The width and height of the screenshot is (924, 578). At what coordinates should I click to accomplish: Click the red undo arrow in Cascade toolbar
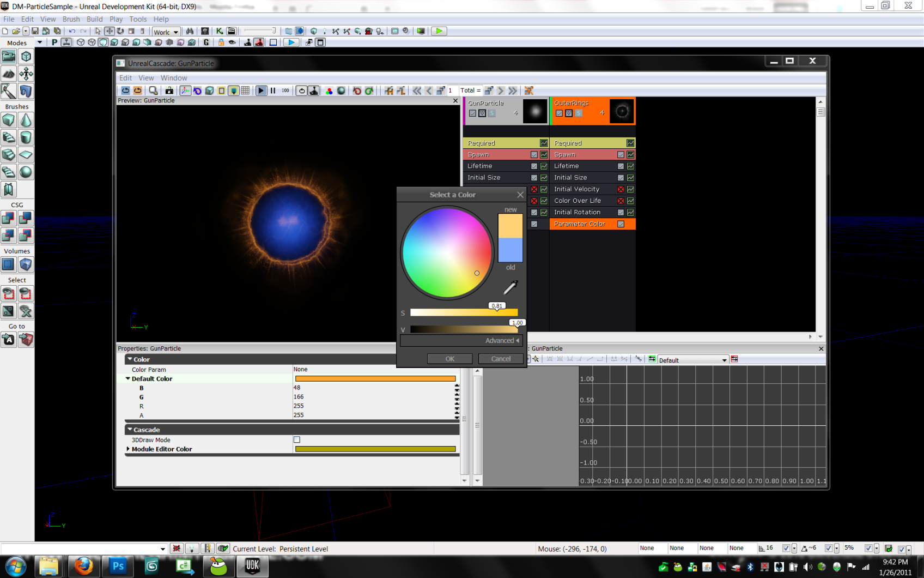pyautogui.click(x=357, y=91)
